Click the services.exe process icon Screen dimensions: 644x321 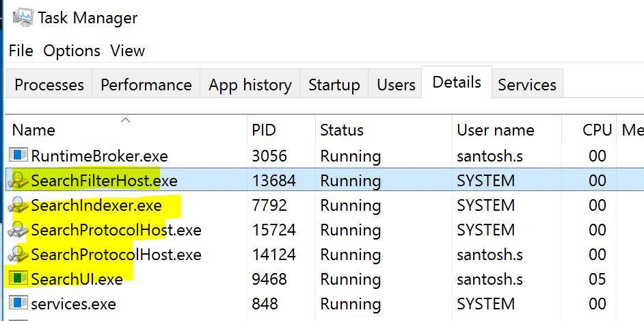point(18,304)
